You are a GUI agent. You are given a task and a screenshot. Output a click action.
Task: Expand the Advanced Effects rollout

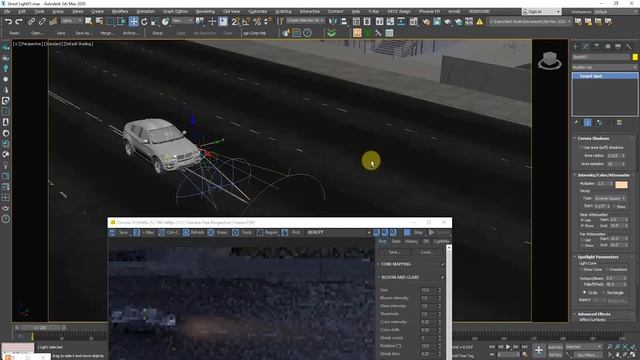594,314
